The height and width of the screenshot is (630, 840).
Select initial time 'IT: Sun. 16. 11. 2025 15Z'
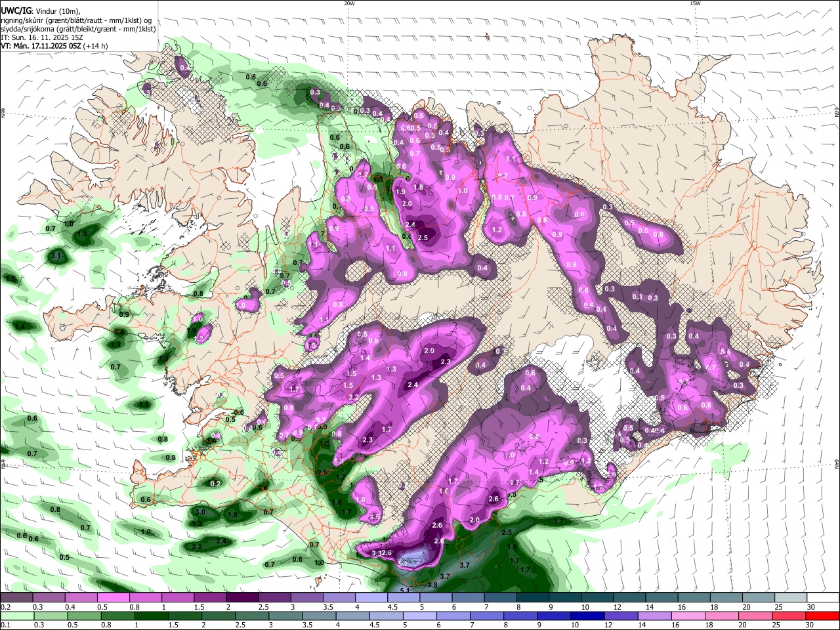41,37
